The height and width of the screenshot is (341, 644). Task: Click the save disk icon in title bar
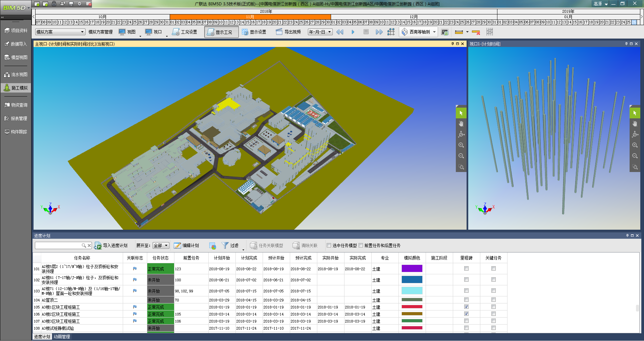click(71, 4)
